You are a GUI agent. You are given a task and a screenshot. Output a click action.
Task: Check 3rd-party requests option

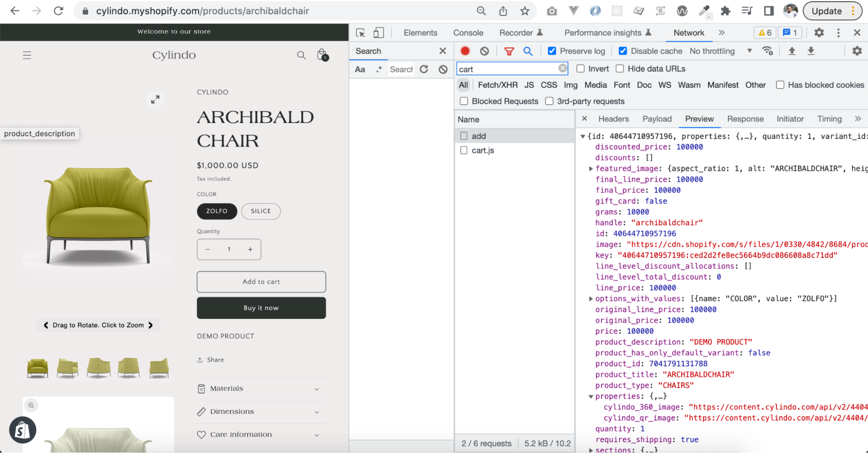click(549, 101)
